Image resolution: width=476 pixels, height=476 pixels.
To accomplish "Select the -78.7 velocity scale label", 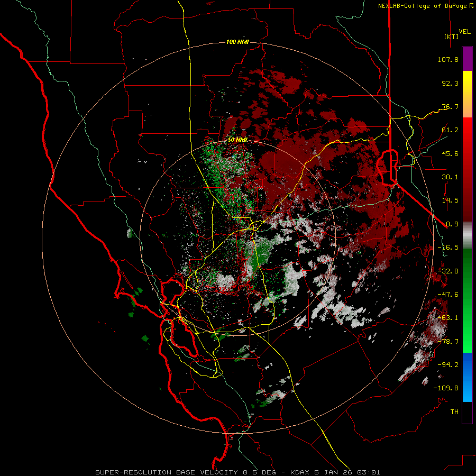I will tap(448, 342).
